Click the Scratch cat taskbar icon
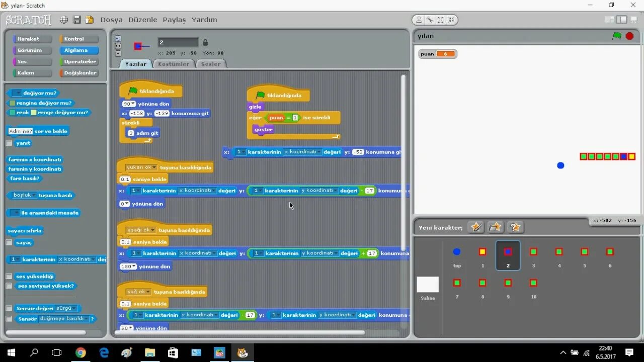This screenshot has width=644, height=362. pyautogui.click(x=243, y=352)
